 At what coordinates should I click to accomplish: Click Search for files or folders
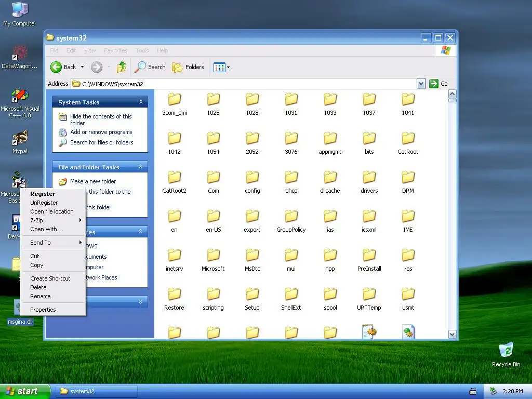101,142
